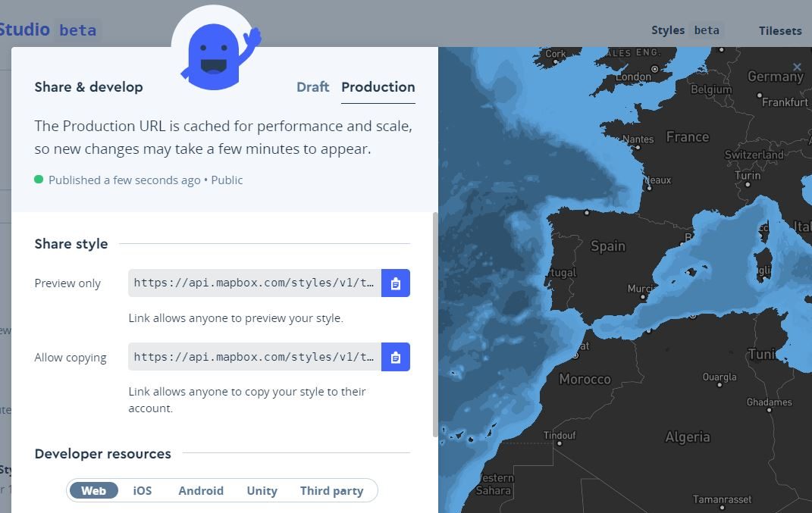Viewport: 812px width, 513px height.
Task: Click Spain label on the map
Action: click(608, 246)
